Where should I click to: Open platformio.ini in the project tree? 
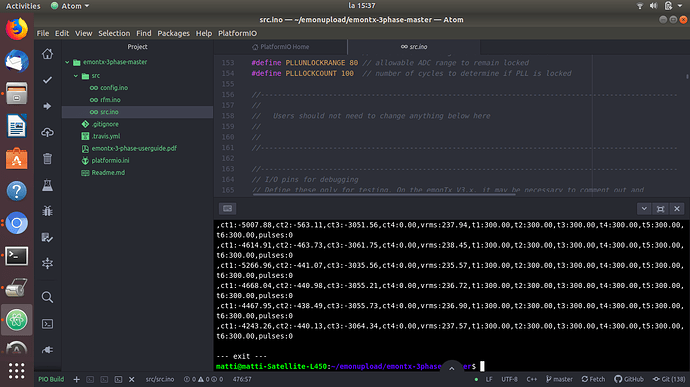(110, 161)
